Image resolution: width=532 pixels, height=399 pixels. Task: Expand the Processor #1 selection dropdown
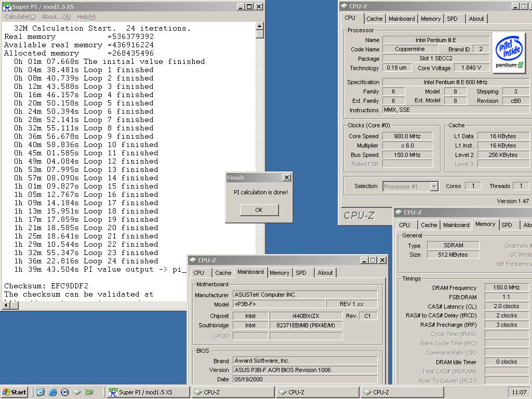click(x=434, y=187)
